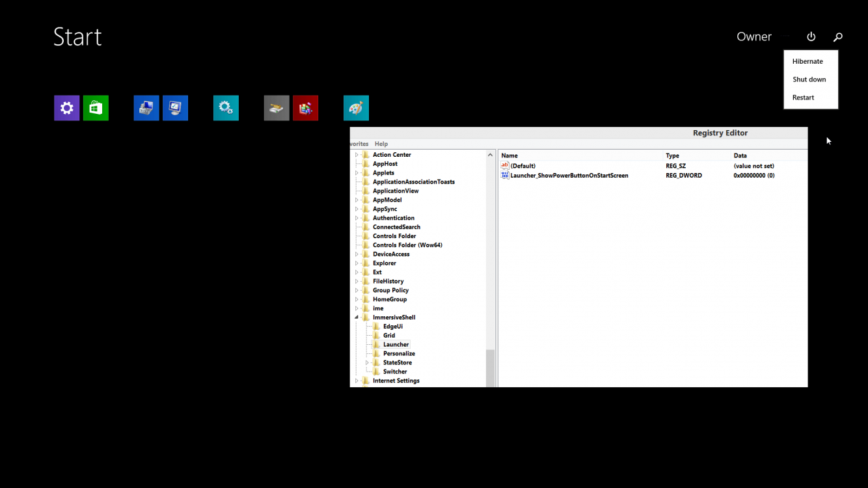Open the teal Paint palette tile
This screenshot has height=488, width=868.
356,108
